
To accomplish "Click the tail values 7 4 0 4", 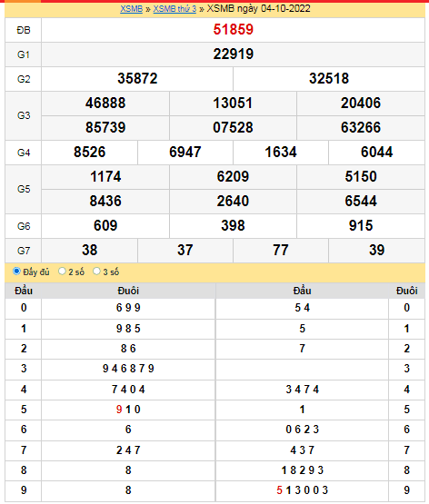I will (128, 390).
